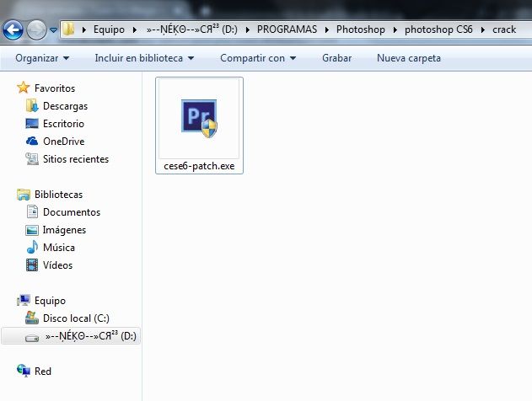Expand the chevron after Photoshop breadcrumb
Screen dimensions: 532x401
395,29
